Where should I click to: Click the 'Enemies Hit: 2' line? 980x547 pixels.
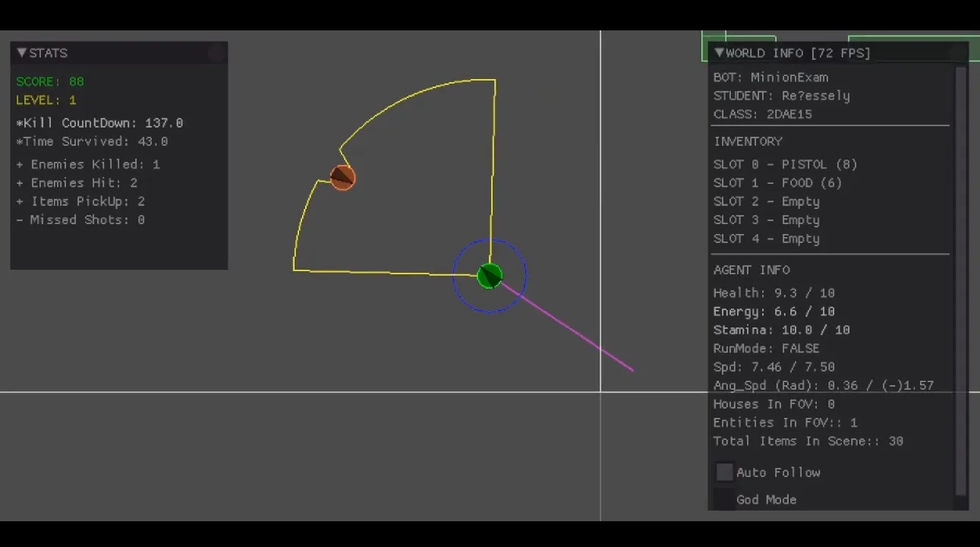click(77, 183)
